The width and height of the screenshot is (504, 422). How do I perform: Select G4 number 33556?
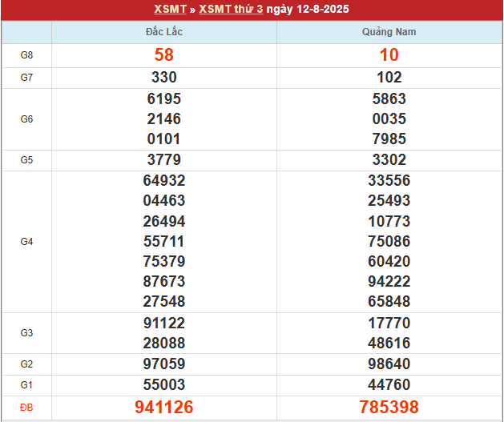(389, 180)
